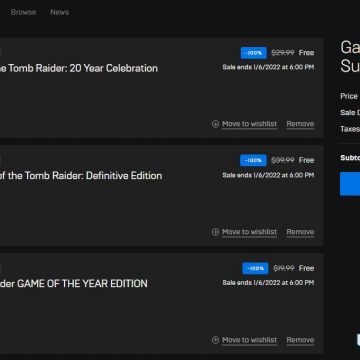
Task: Move GAME OF THE YEAR EDITION to wishlist
Action: tap(249, 340)
